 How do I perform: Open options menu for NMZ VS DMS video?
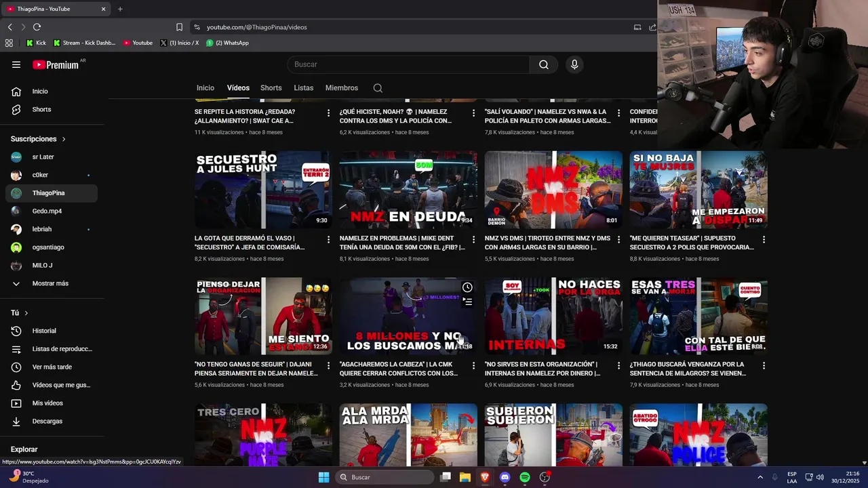tap(618, 239)
